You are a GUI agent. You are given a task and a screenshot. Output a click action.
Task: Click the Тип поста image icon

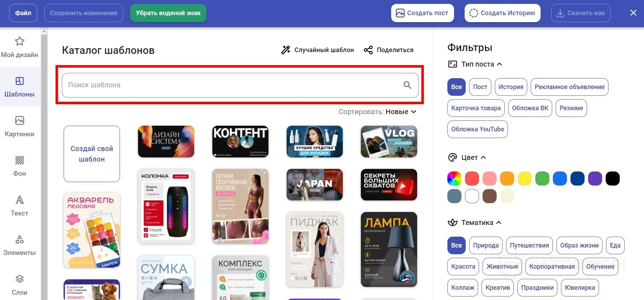pyautogui.click(x=453, y=64)
